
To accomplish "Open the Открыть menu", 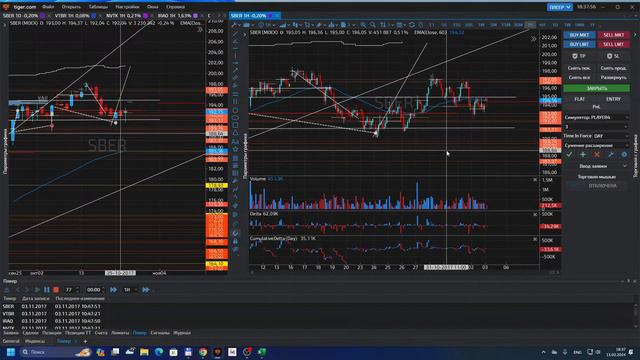I will pyautogui.click(x=71, y=7).
